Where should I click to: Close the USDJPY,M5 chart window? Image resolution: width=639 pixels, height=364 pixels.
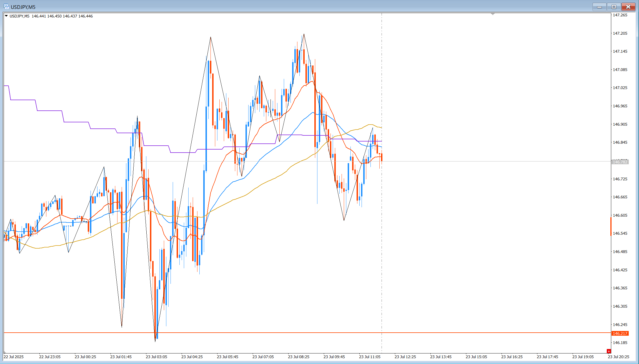click(628, 7)
